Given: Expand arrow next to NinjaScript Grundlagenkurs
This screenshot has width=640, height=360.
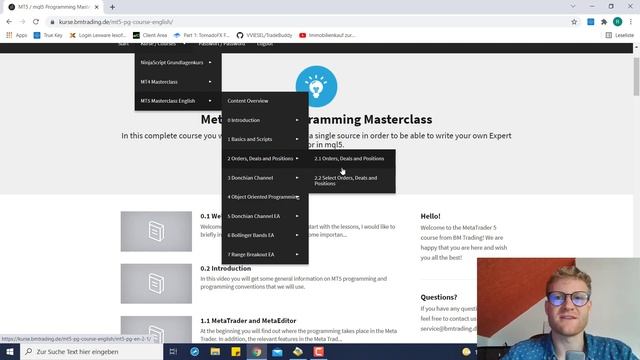Looking at the screenshot, I should pos(210,62).
